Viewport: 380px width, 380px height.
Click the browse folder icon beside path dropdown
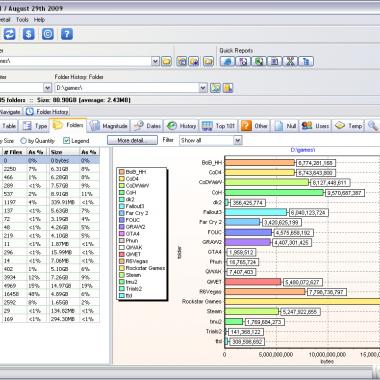(x=166, y=61)
